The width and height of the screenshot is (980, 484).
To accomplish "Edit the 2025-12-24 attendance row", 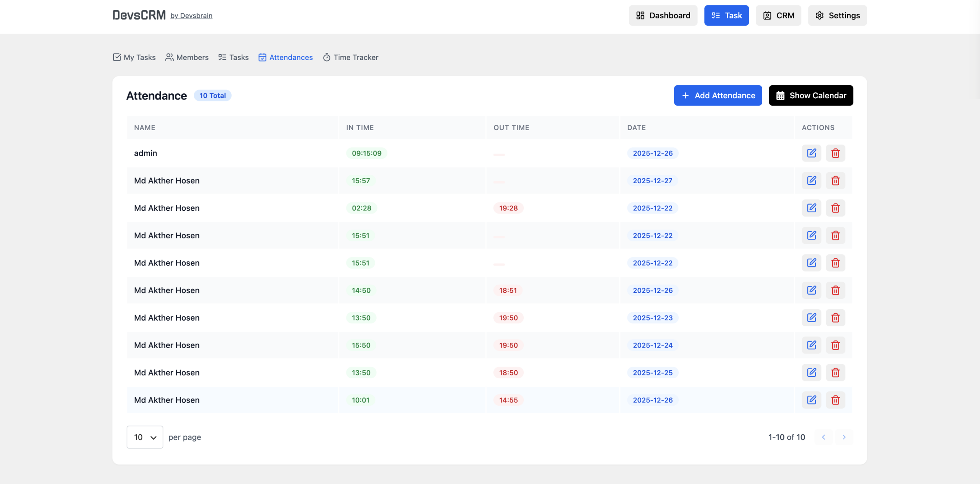I will point(812,345).
